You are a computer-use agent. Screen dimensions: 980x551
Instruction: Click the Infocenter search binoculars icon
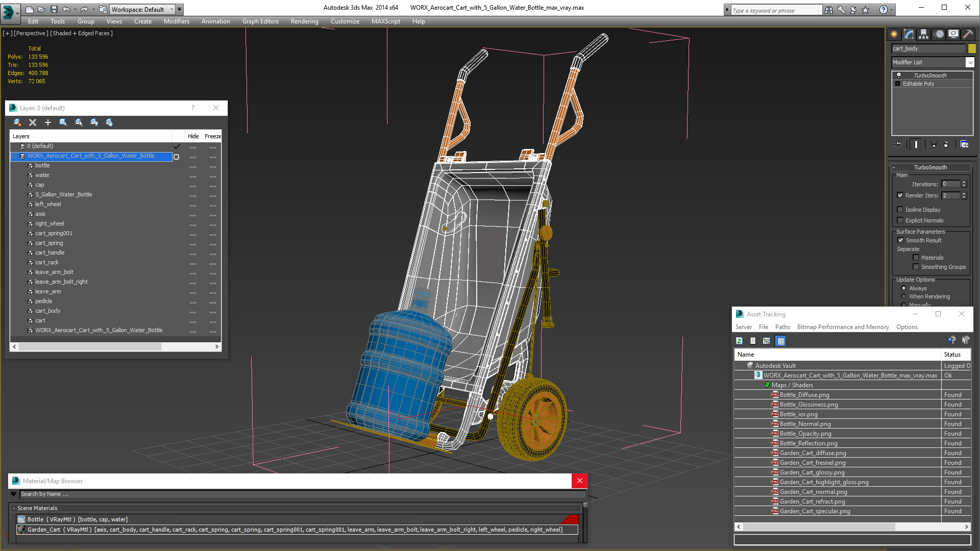coord(828,10)
